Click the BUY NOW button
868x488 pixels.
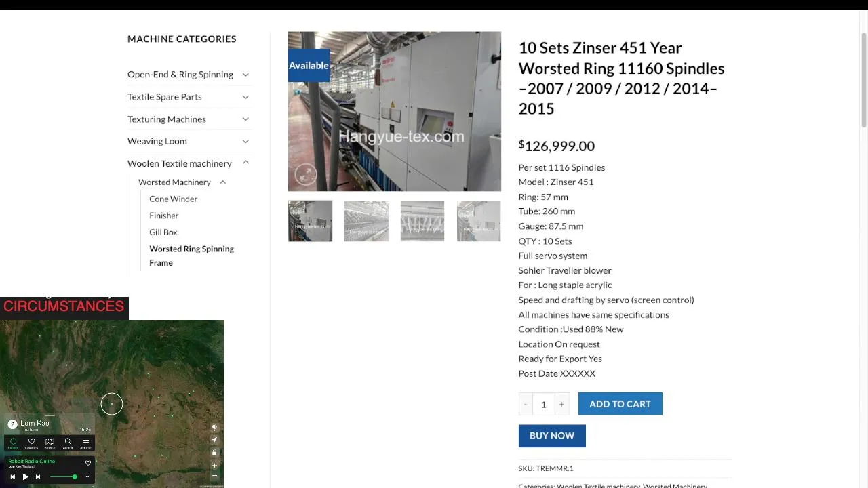(552, 436)
